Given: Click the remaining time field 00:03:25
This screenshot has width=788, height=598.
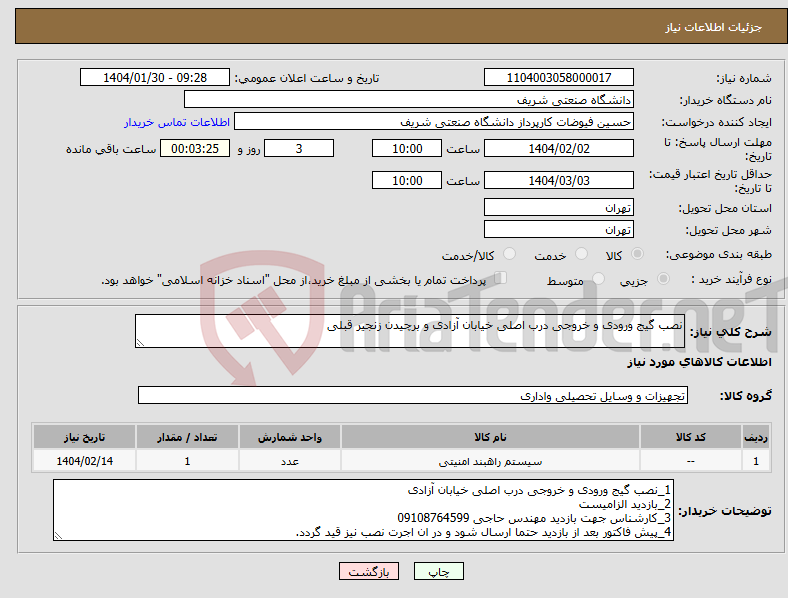Looking at the screenshot, I should click(x=195, y=148).
